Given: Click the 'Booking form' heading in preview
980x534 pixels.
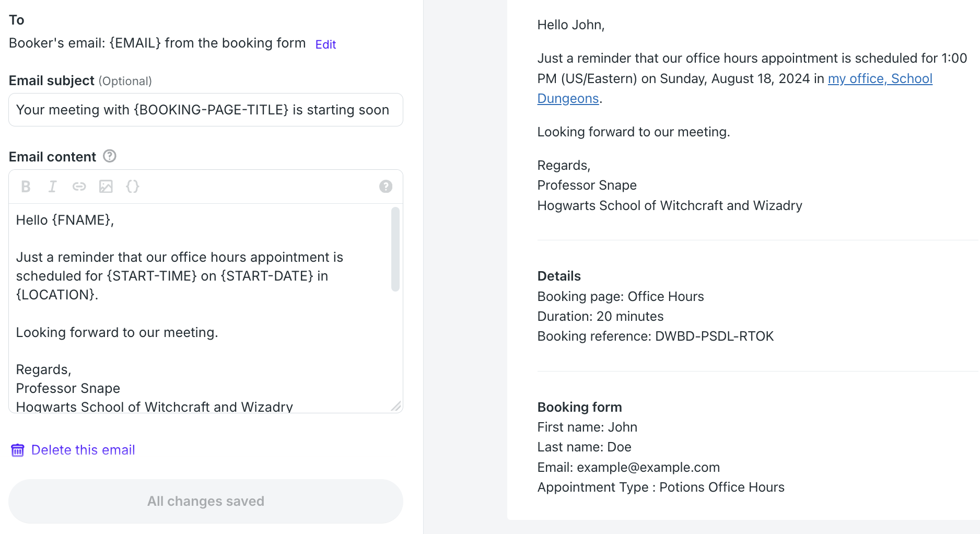Looking at the screenshot, I should click(579, 407).
